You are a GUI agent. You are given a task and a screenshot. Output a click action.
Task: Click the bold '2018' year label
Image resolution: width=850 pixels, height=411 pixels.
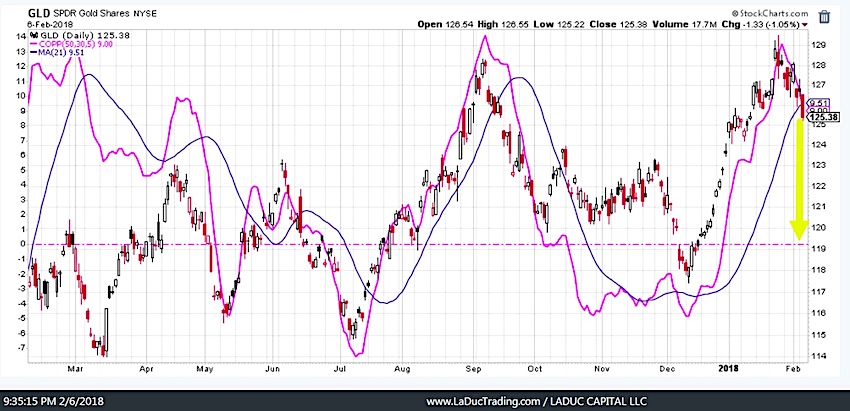tap(728, 369)
